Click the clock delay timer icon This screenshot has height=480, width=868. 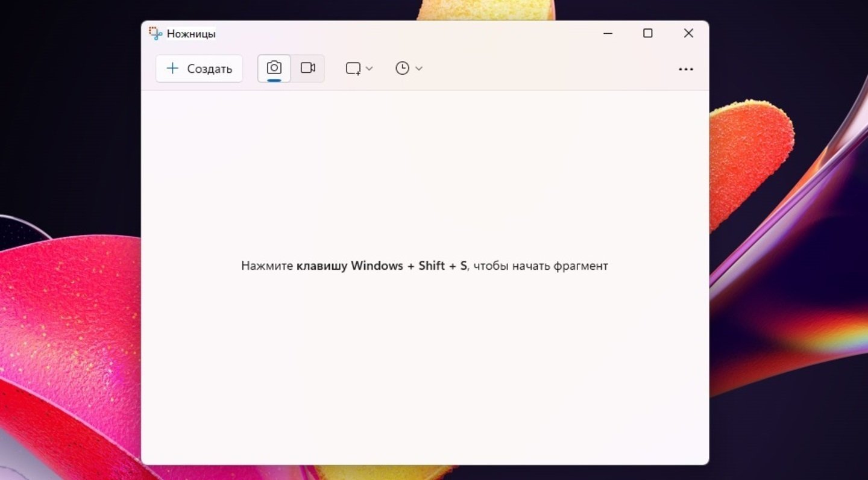coord(402,69)
